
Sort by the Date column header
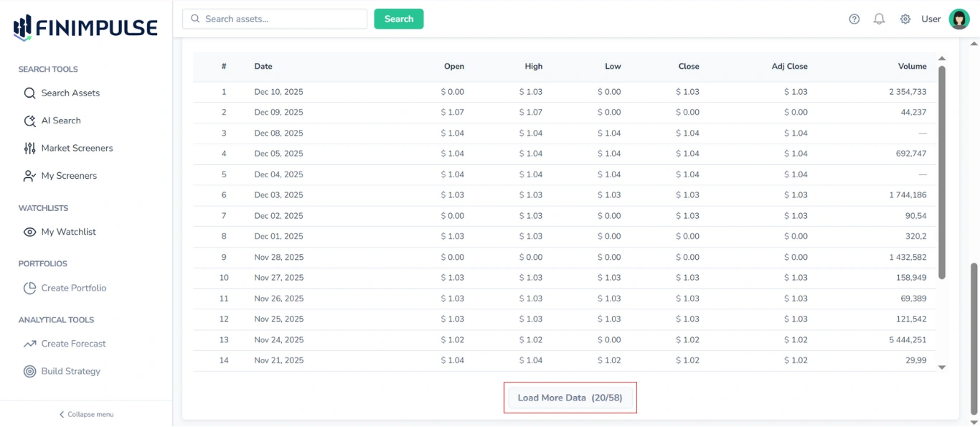click(x=263, y=66)
